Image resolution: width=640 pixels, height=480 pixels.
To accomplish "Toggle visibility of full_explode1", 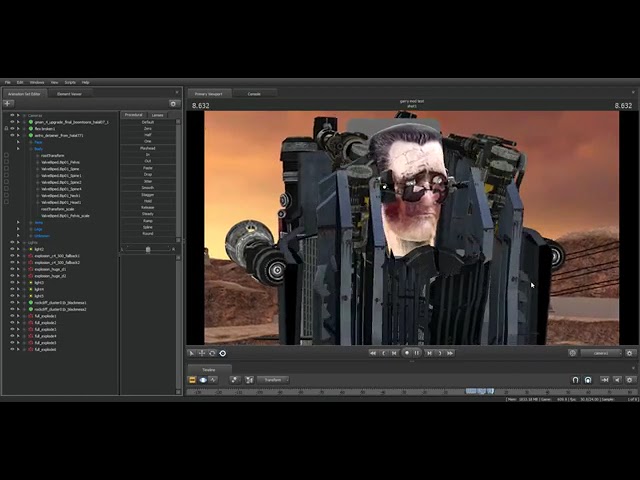I will coord(12,316).
